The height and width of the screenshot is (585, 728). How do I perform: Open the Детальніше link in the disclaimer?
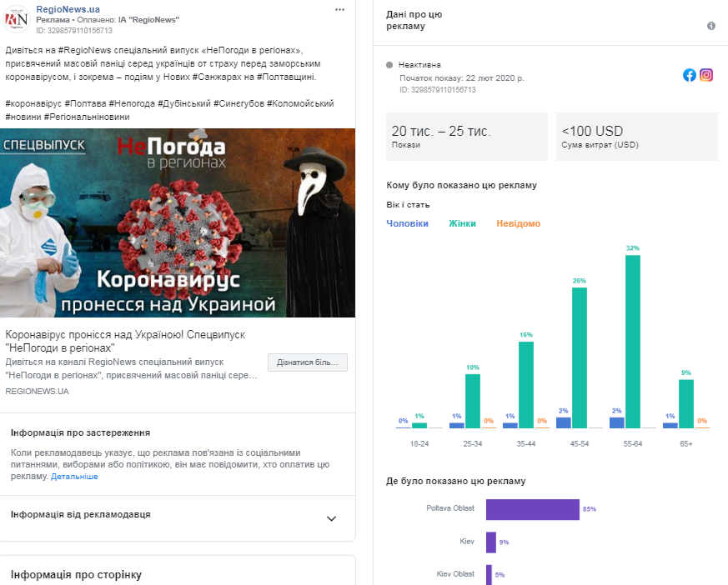[74, 477]
